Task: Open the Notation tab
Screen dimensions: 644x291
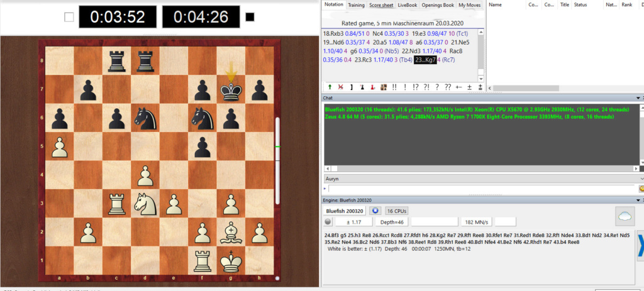Action: [333, 4]
